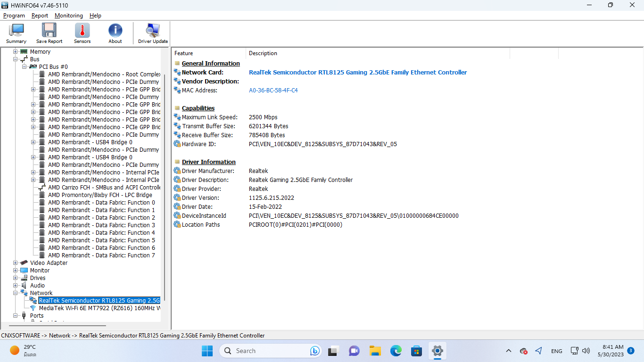This screenshot has width=644, height=362.
Task: Click the RealTek network card name link
Action: click(x=358, y=73)
